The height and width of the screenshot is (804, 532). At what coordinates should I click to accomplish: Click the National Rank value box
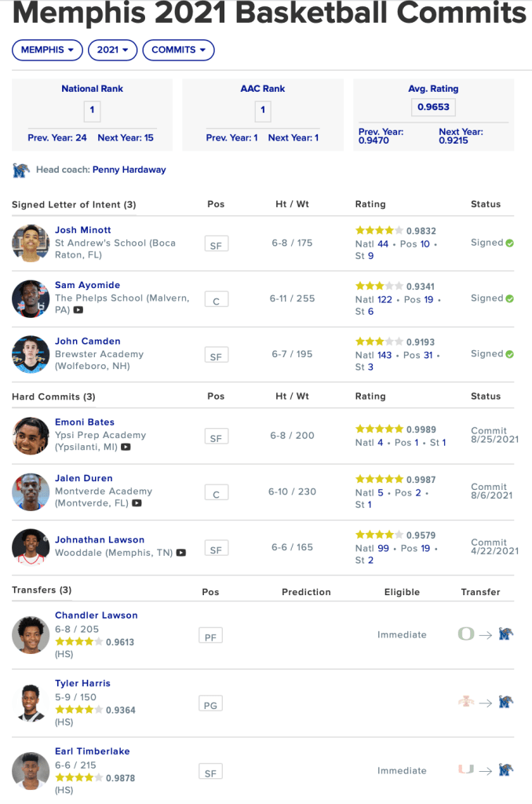92,110
